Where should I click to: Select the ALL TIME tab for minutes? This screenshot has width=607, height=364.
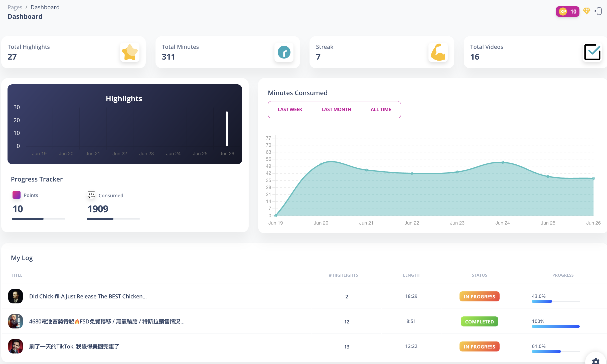click(x=380, y=109)
